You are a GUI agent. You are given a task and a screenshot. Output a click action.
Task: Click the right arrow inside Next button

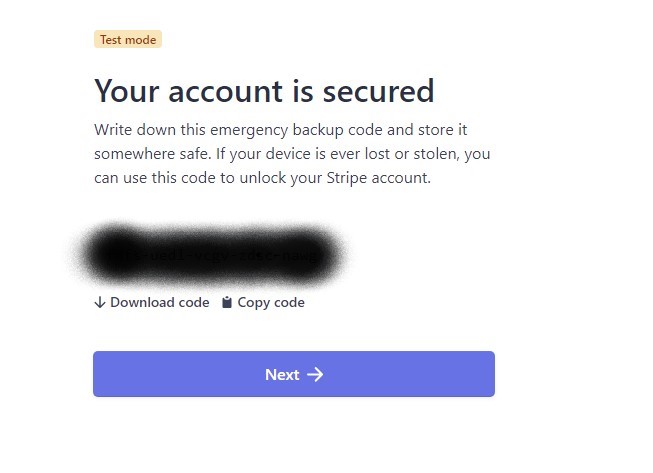pos(315,374)
